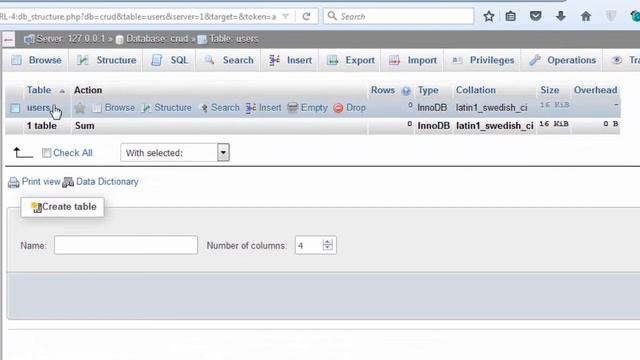Click Structure action in users row
Viewport: 640px width, 360px height.
167,108
